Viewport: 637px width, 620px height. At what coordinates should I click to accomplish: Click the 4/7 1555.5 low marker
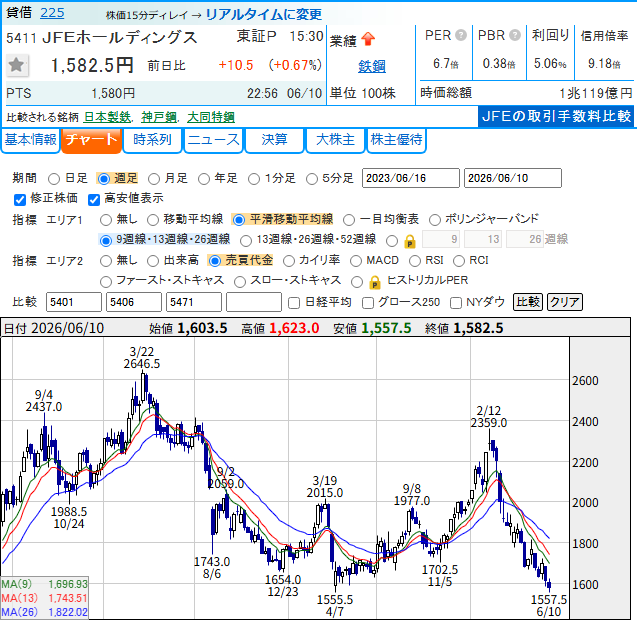[335, 606]
